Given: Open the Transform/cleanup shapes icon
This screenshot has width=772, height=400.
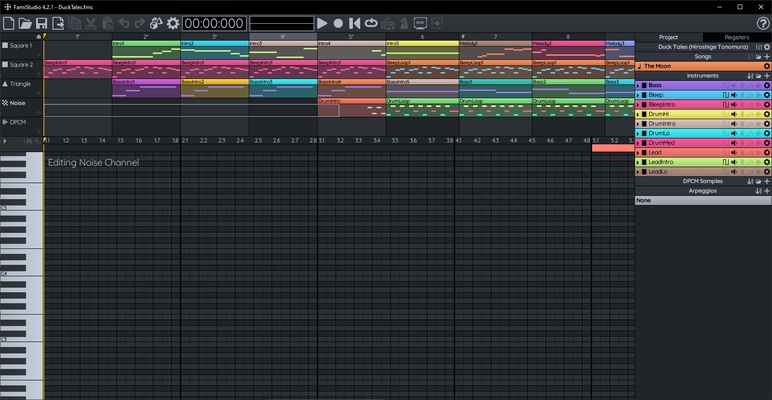Looking at the screenshot, I should coord(156,23).
